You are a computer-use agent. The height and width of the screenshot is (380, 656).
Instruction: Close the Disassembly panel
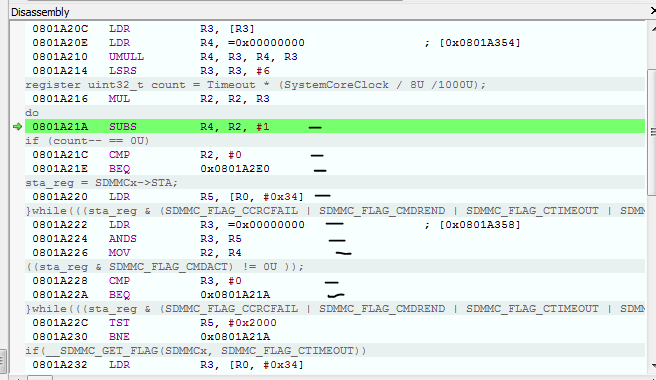pos(653,11)
